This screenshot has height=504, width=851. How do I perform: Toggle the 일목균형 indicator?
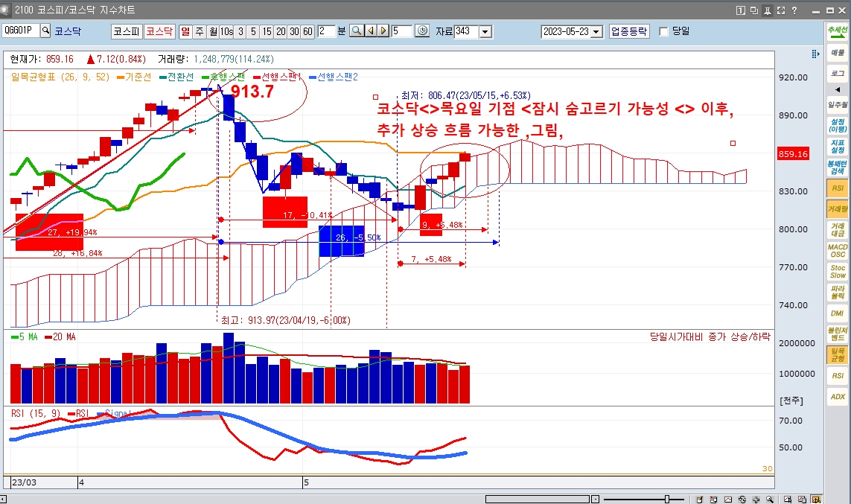[x=838, y=355]
